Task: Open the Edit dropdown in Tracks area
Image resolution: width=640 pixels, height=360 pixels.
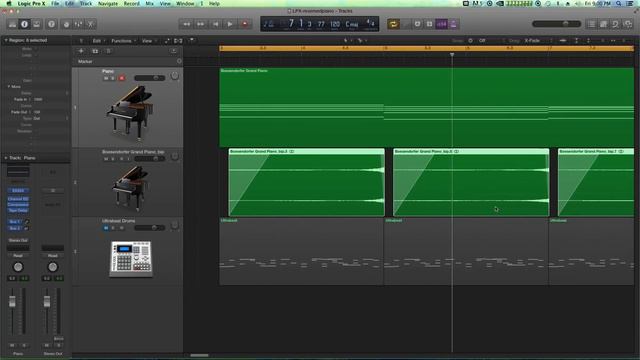Action: [x=98, y=41]
